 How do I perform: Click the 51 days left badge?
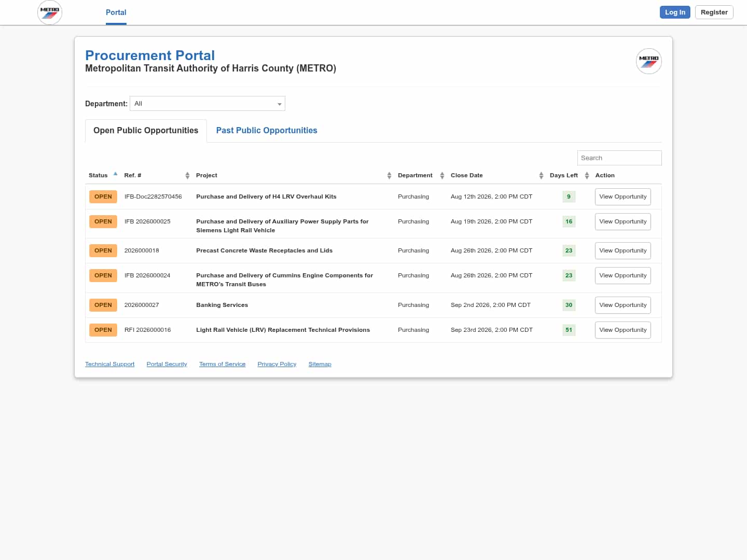(569, 330)
